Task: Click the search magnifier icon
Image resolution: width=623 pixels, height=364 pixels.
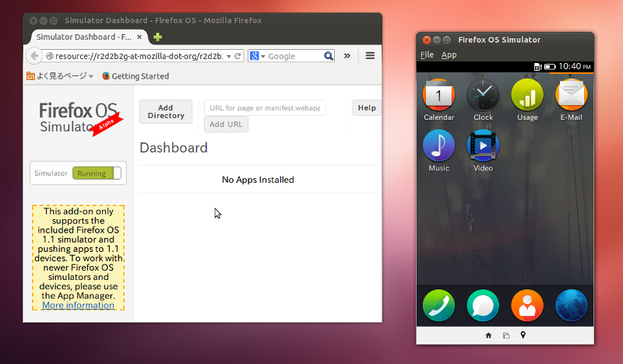Action: point(328,56)
